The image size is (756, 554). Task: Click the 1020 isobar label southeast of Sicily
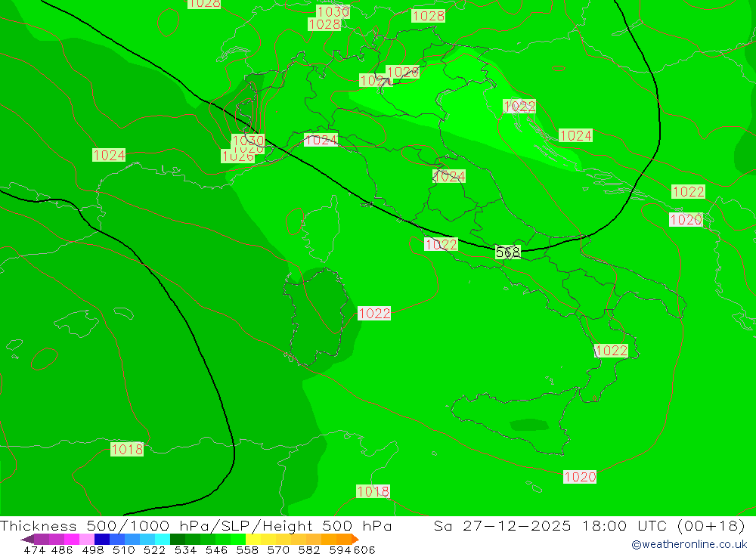tap(580, 477)
